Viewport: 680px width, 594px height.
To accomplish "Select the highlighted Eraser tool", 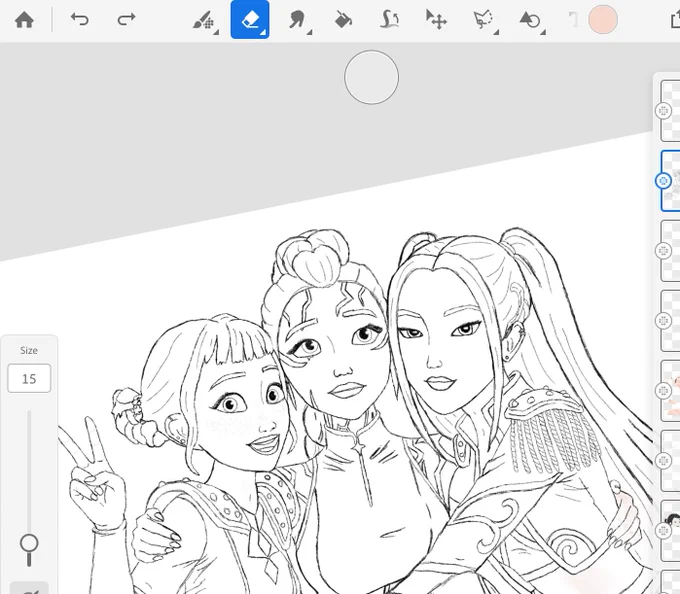I will 250,20.
